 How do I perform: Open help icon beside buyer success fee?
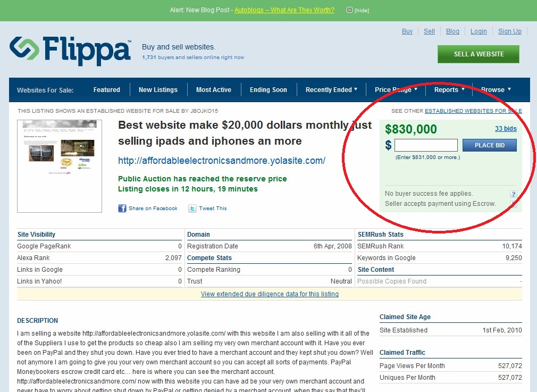[x=513, y=194]
